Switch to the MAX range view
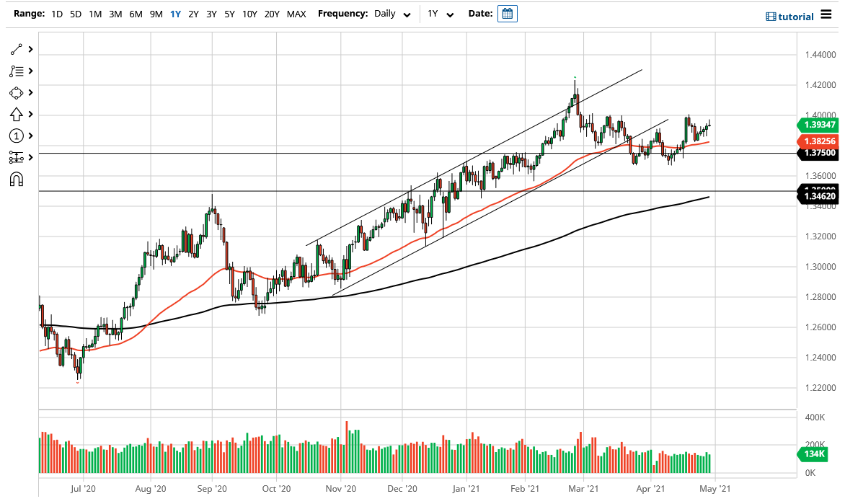 (296, 13)
